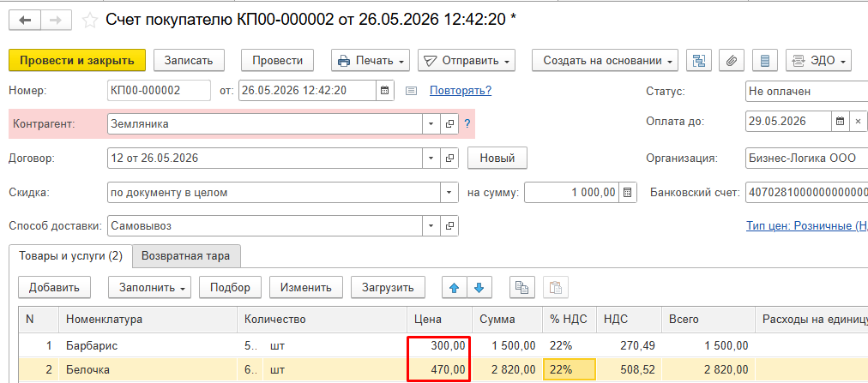The width and height of the screenshot is (868, 383).
Task: Select Барбарис nomenclature cell
Action: (149, 345)
